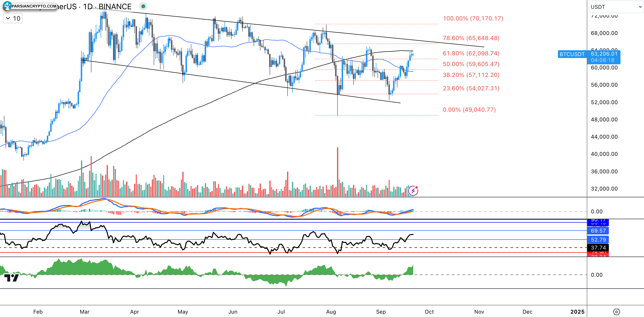Click the 63,206.01 current price tag
Viewport: 644px width, 317px height.
604,54
